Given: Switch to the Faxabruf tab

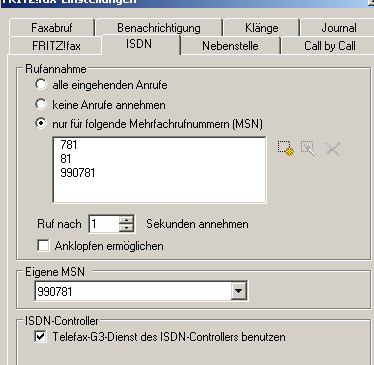Looking at the screenshot, I should pos(52,28).
